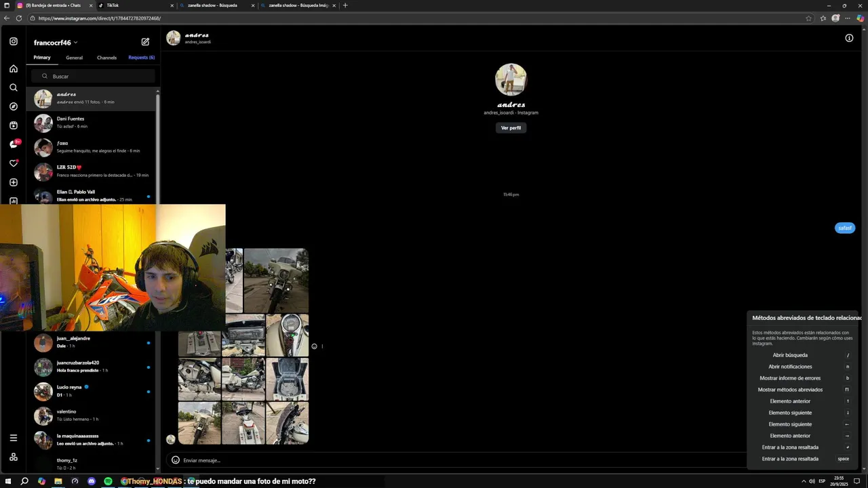868x488 pixels.
Task: Start a new message with the compose icon
Action: [145, 42]
